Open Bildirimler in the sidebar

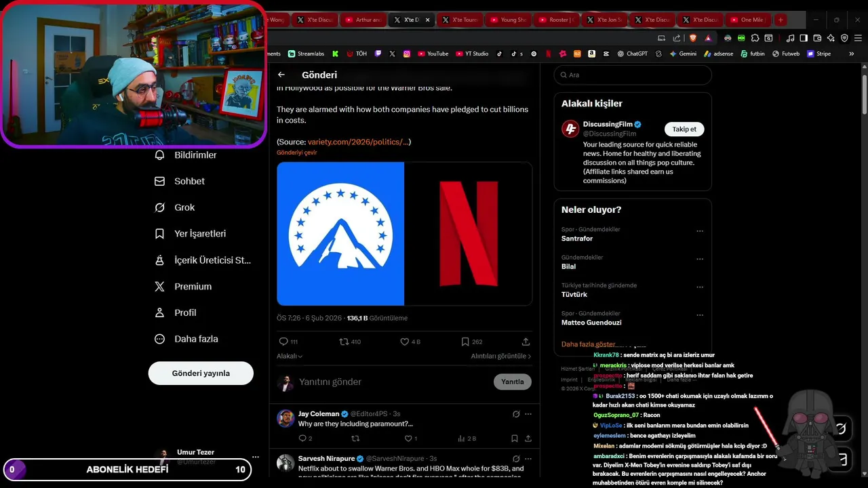tap(186, 155)
